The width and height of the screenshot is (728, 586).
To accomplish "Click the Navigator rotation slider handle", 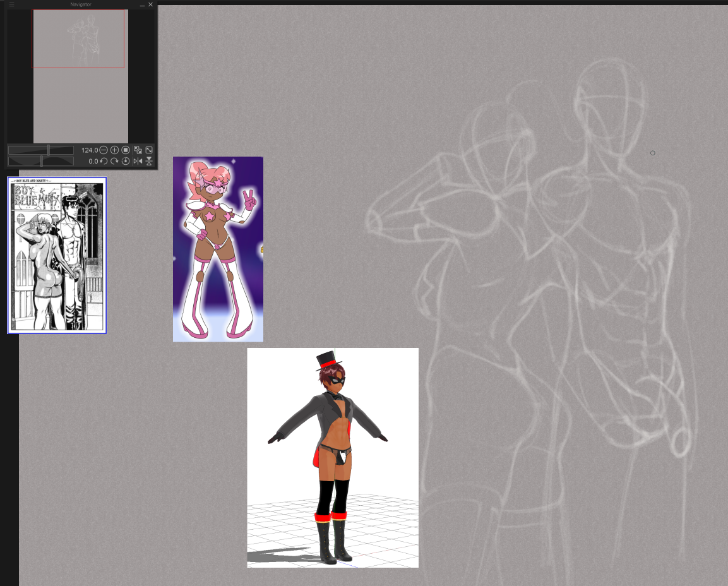I will (41, 161).
